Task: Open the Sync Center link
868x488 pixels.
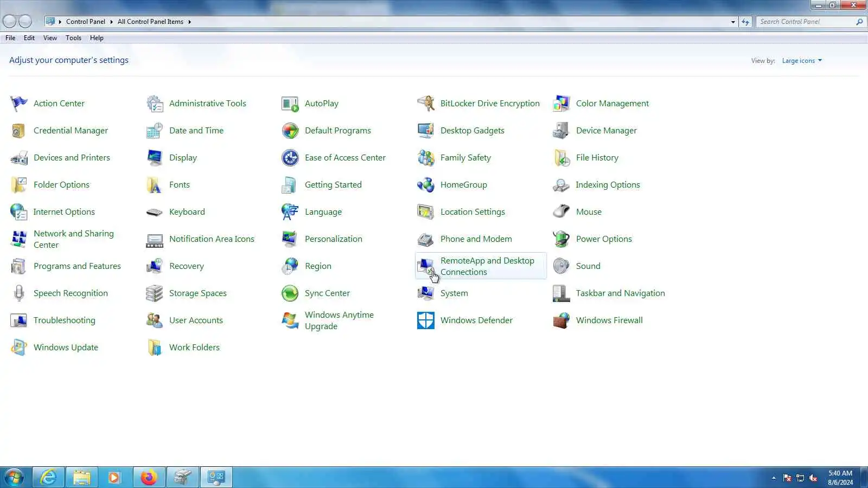Action: pyautogui.click(x=327, y=293)
